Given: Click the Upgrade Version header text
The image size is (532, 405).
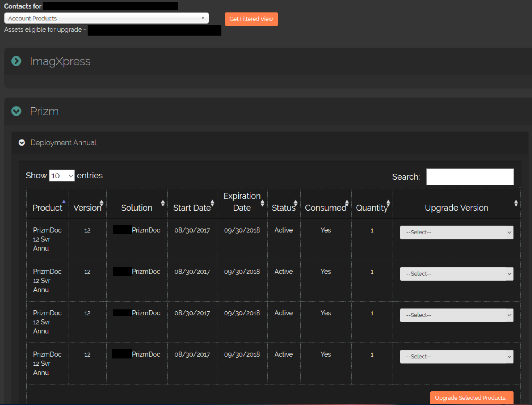Looking at the screenshot, I should point(456,208).
